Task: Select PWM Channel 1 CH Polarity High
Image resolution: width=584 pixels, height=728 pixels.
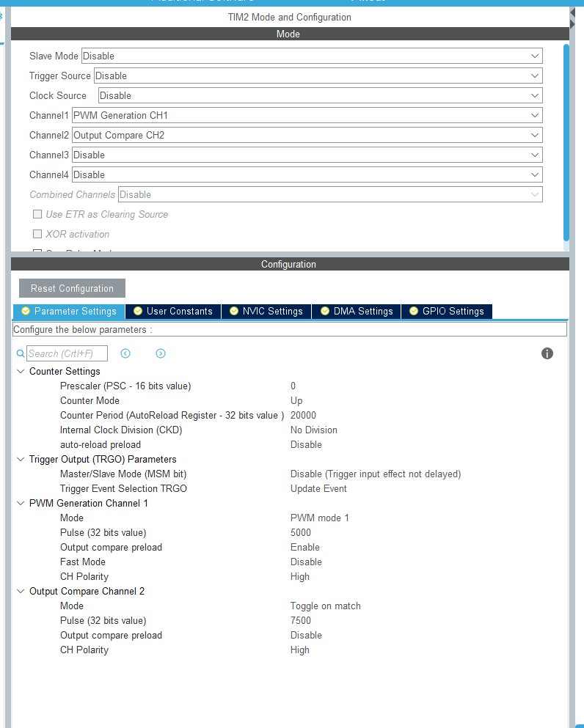Action: 299,577
